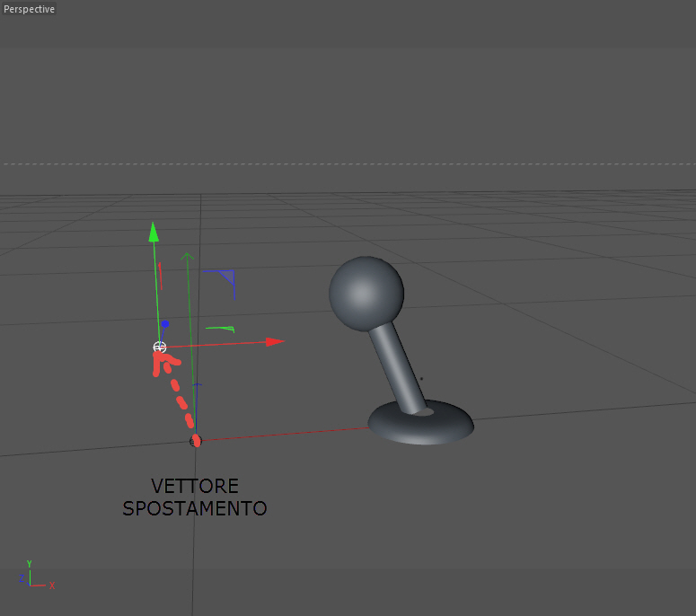
Task: Click the world XYZ axis indicator
Action: click(x=37, y=576)
